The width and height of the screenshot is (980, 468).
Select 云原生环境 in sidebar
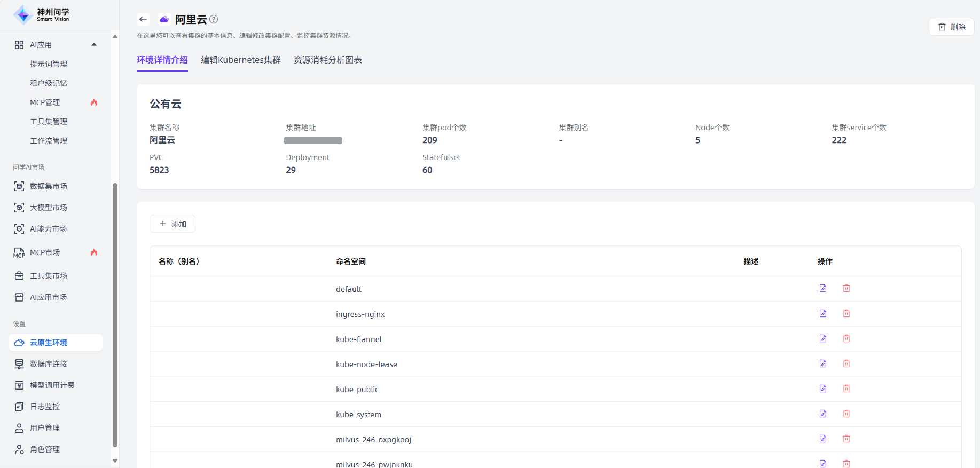pyautogui.click(x=56, y=343)
